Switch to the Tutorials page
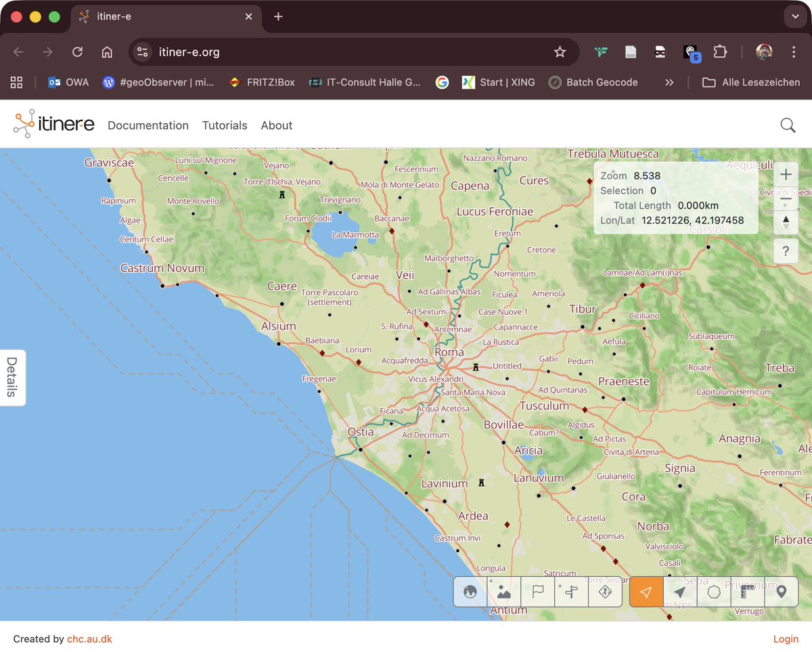Screen dimensions: 812x656 (x=225, y=125)
